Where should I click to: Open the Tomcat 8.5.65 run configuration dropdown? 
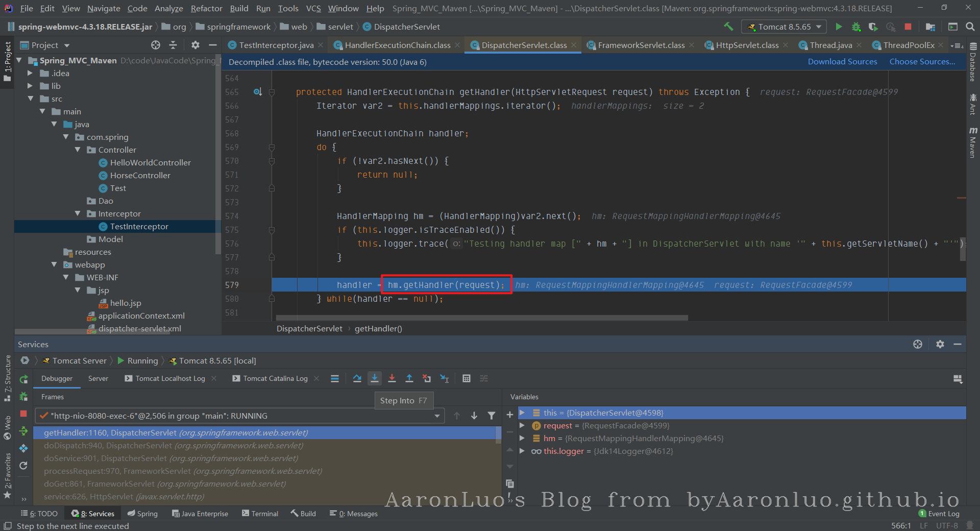pyautogui.click(x=784, y=27)
